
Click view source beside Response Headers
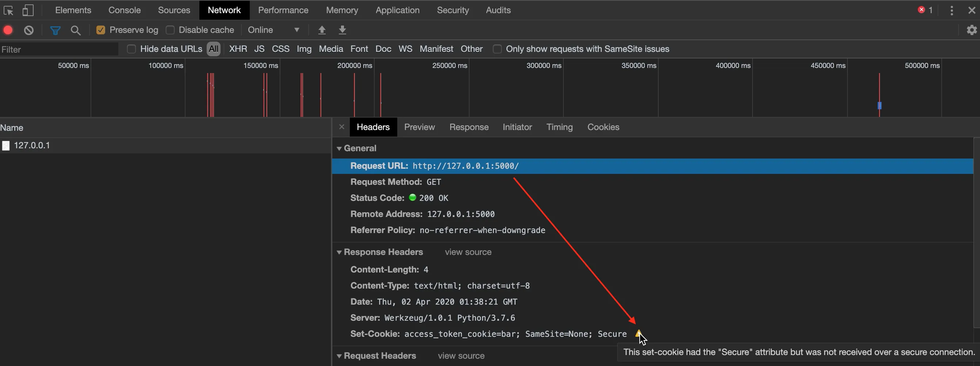468,252
